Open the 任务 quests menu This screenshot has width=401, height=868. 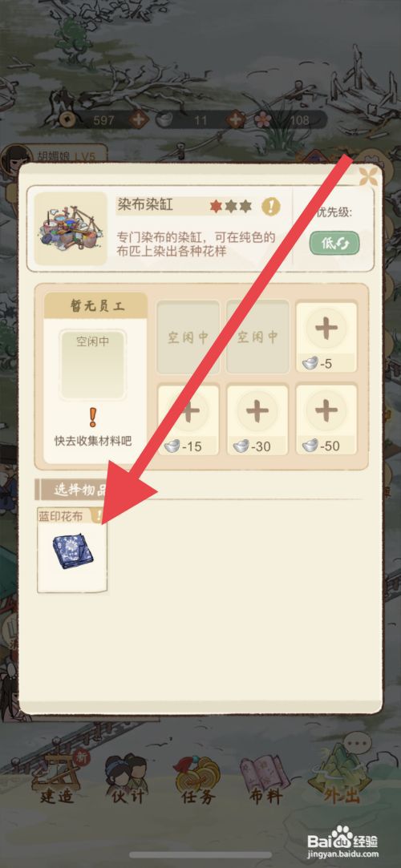pos(197,779)
